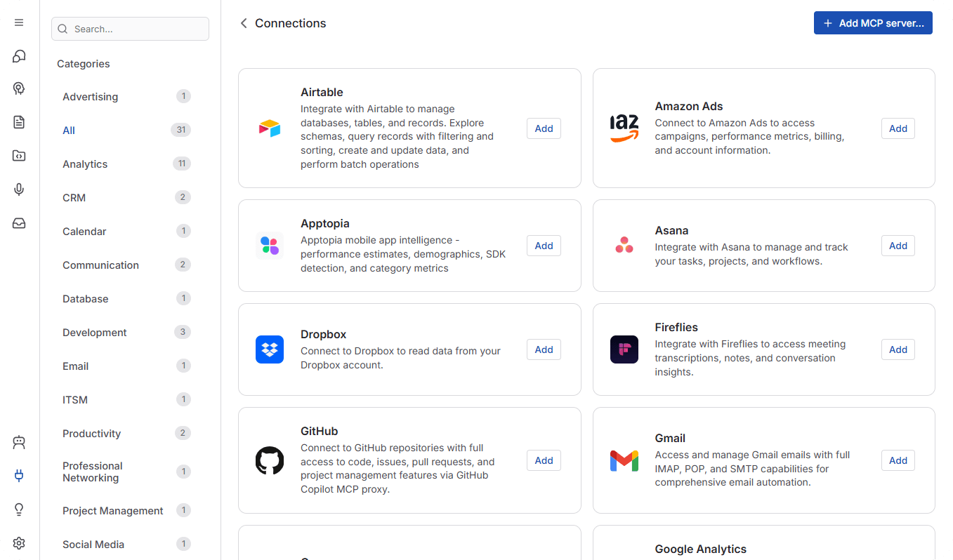The image size is (953, 560).
Task: Select the Analytics category
Action: coord(85,164)
